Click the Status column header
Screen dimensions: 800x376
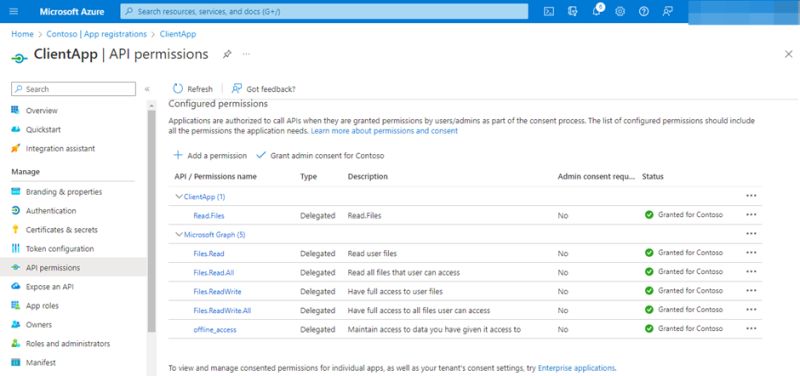pyautogui.click(x=653, y=177)
